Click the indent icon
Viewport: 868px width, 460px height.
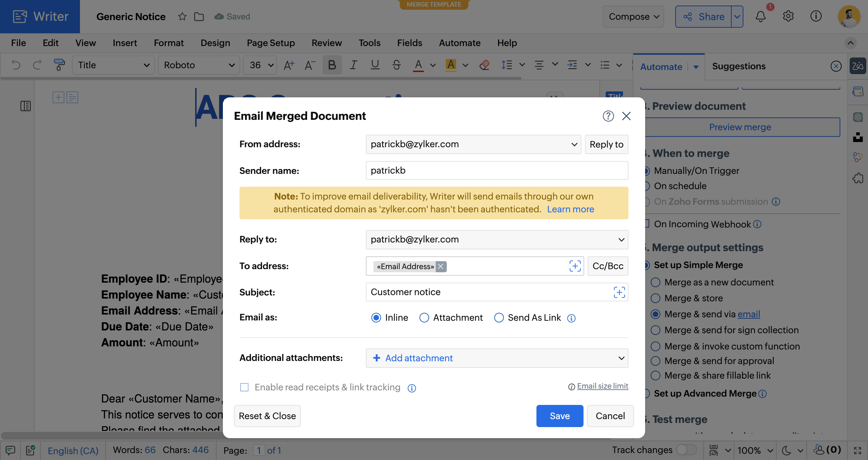[x=572, y=65]
